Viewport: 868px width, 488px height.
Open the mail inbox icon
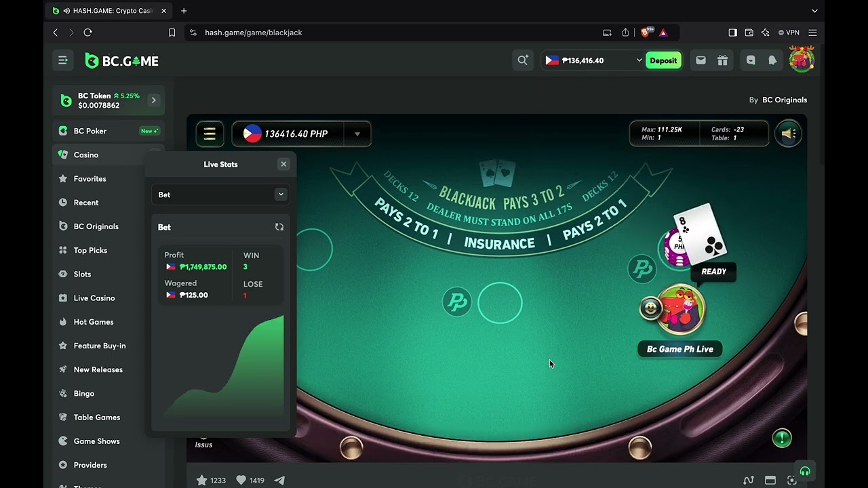[x=701, y=60]
